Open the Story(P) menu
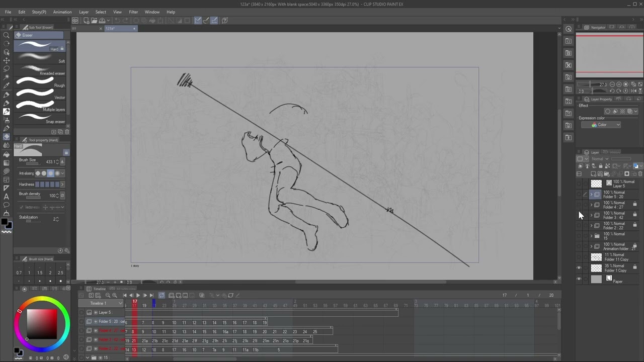 tap(39, 12)
